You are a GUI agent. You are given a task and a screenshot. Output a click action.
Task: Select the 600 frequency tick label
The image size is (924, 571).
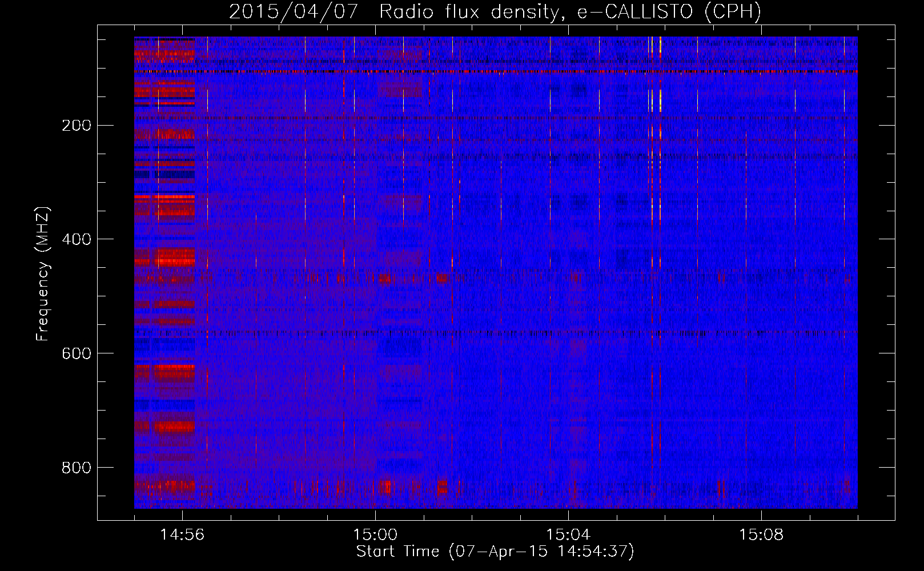(77, 353)
